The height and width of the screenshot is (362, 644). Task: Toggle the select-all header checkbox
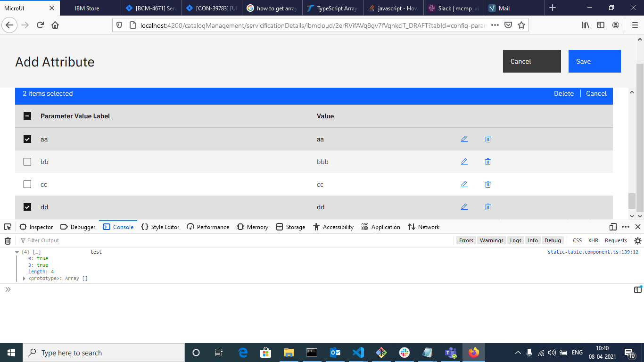(x=27, y=116)
